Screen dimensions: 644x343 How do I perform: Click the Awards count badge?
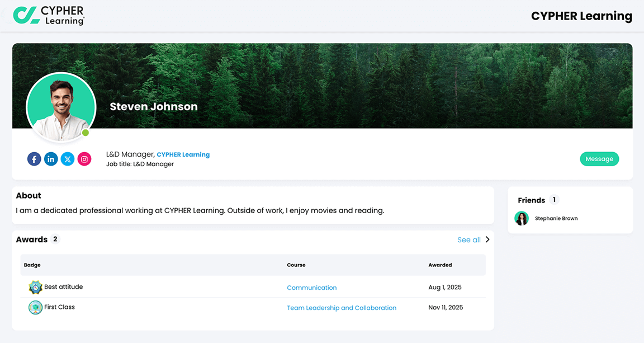click(55, 239)
